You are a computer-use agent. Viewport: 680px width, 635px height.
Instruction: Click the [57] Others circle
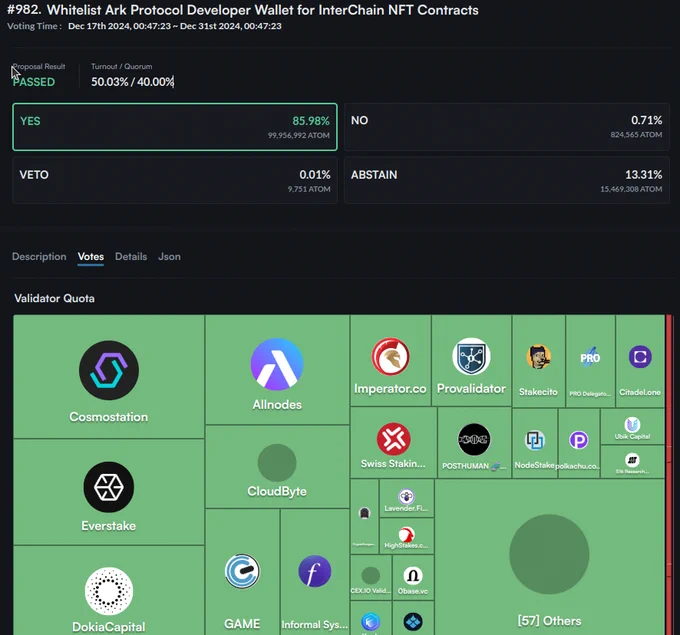549,554
